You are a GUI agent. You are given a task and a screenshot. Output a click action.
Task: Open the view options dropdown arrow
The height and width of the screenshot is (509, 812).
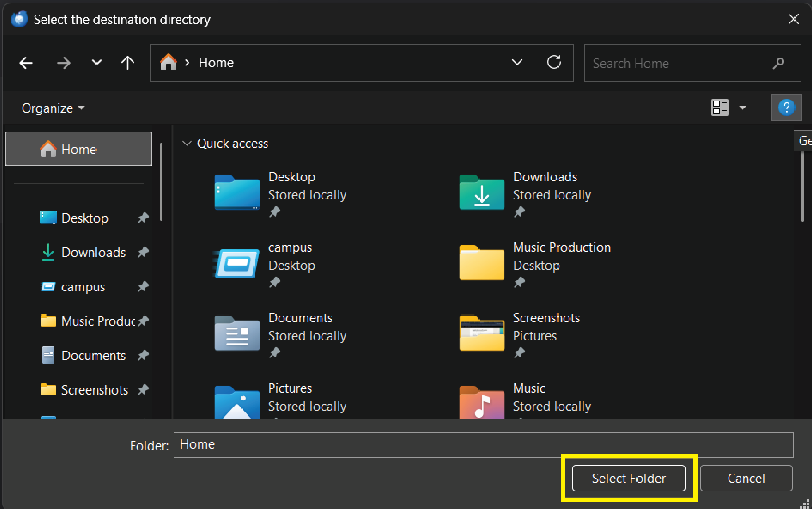click(743, 108)
